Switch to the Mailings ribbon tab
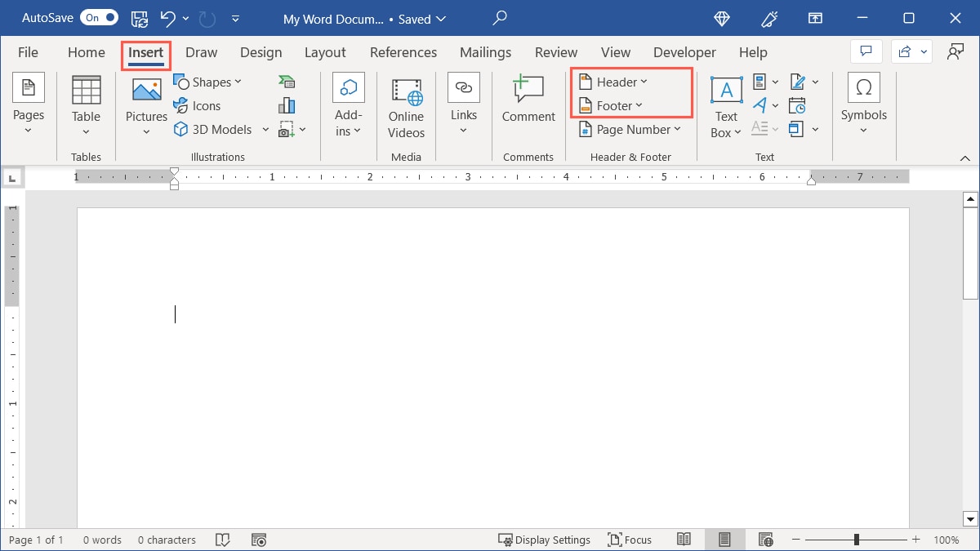 pyautogui.click(x=485, y=51)
